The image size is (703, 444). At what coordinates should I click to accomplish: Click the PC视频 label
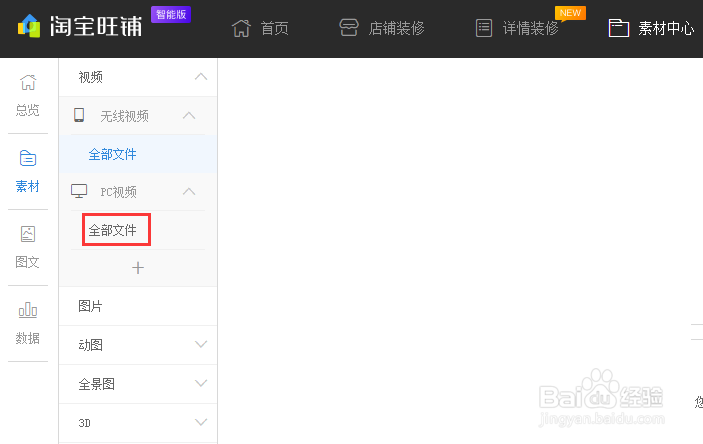pos(118,192)
